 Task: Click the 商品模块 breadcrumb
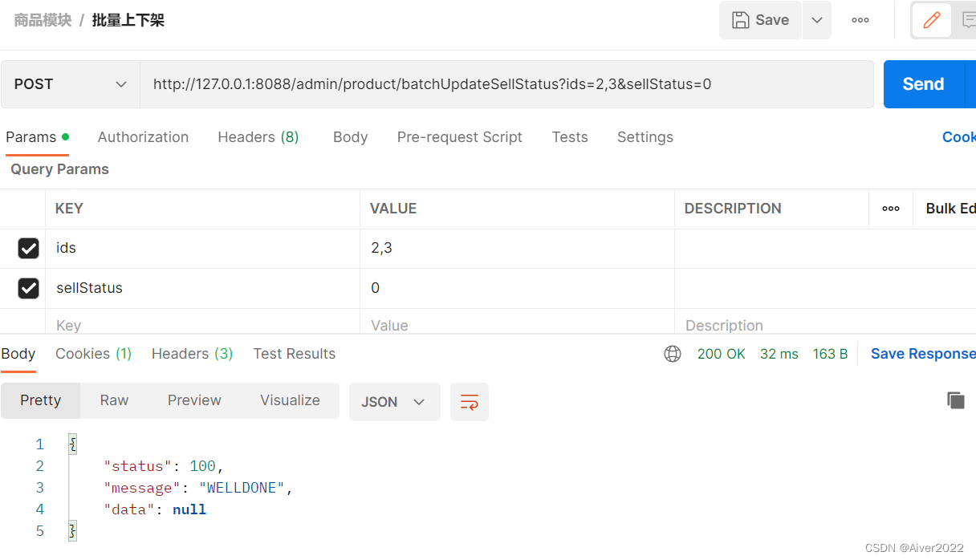click(43, 20)
